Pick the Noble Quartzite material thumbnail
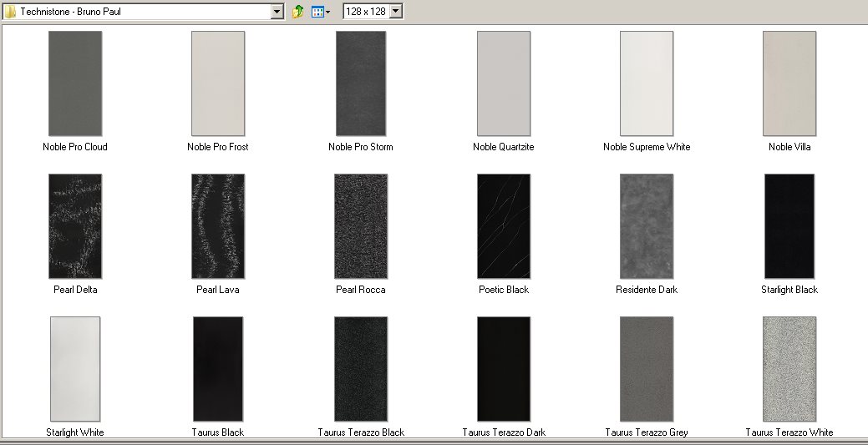 click(504, 83)
